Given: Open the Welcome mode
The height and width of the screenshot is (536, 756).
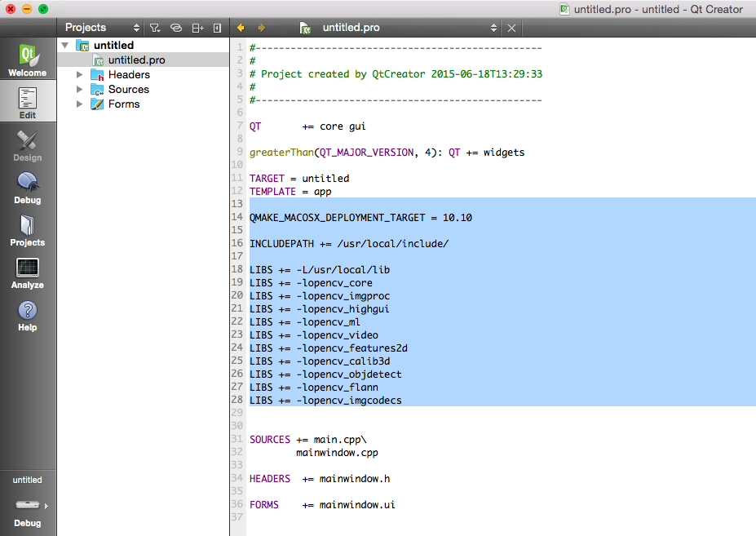Looking at the screenshot, I should pyautogui.click(x=28, y=60).
